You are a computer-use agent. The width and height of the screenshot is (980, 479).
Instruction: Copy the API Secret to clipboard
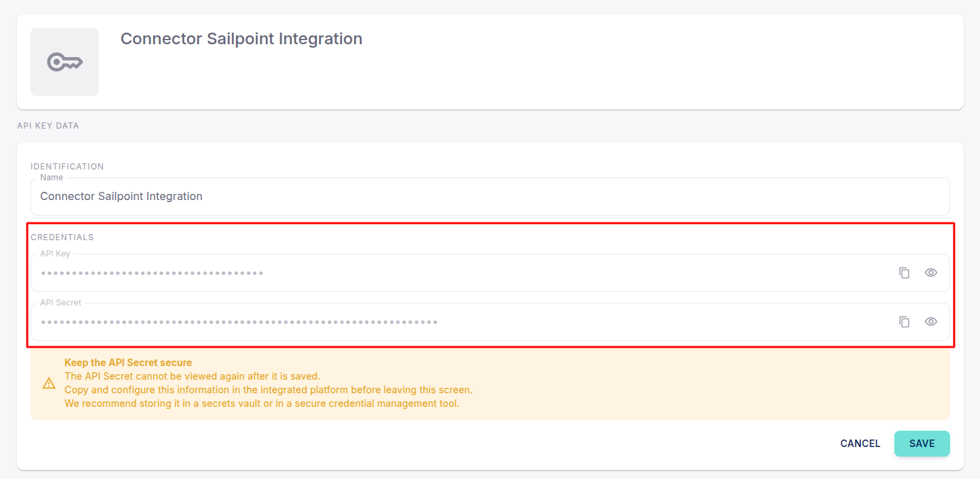(904, 322)
